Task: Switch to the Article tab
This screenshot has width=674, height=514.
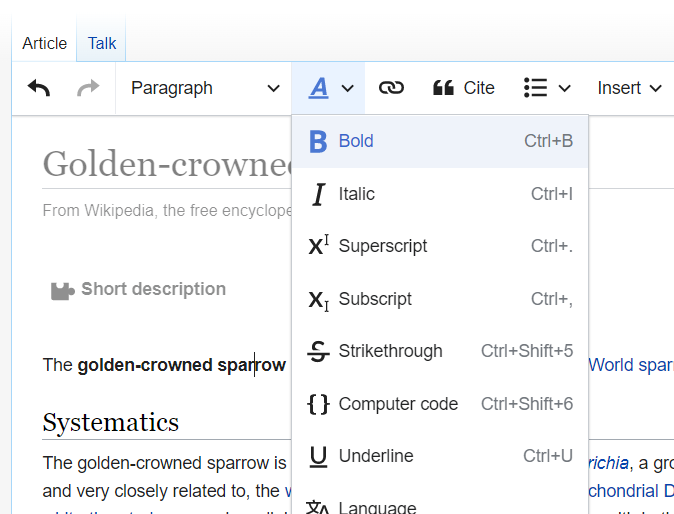Action: pyautogui.click(x=44, y=43)
